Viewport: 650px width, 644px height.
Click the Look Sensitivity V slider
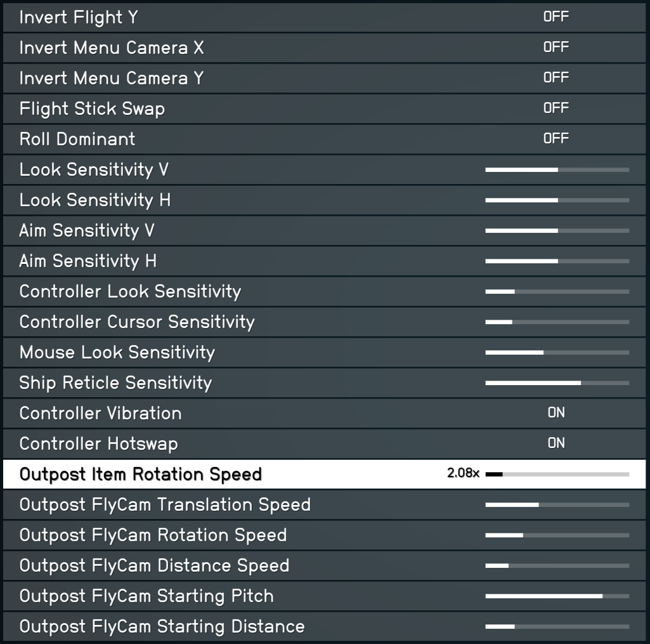(x=557, y=169)
